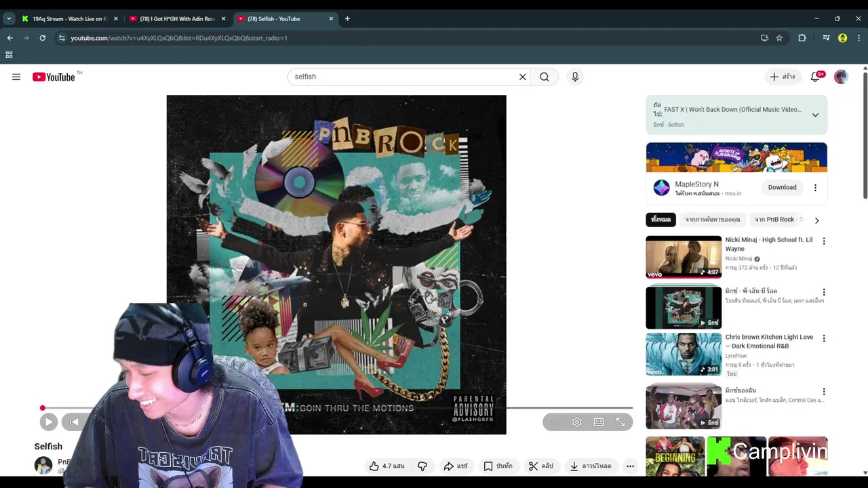Submit search with magnifier button

pyautogui.click(x=545, y=77)
